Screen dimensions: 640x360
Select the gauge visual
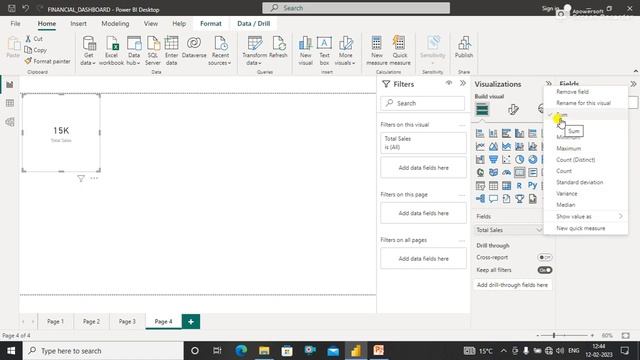[x=506, y=173]
